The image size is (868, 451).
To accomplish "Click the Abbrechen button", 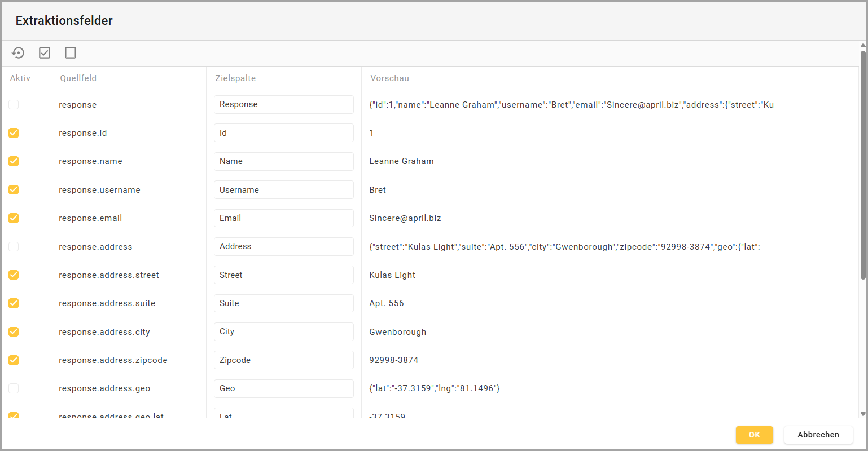I will click(818, 435).
